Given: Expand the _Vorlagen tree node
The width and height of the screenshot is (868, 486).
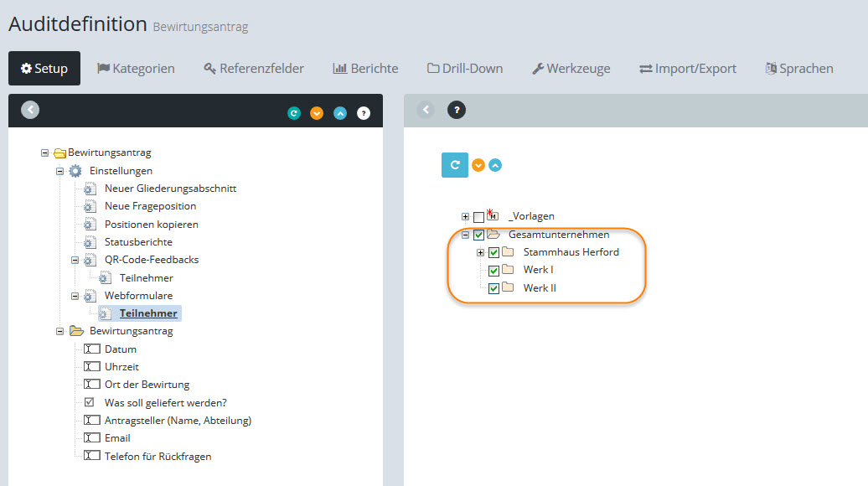Looking at the screenshot, I should click(465, 217).
